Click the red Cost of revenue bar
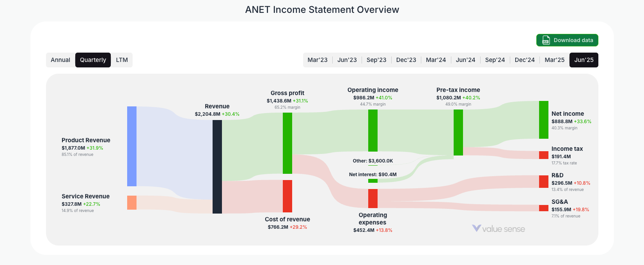The image size is (644, 265). [x=287, y=196]
